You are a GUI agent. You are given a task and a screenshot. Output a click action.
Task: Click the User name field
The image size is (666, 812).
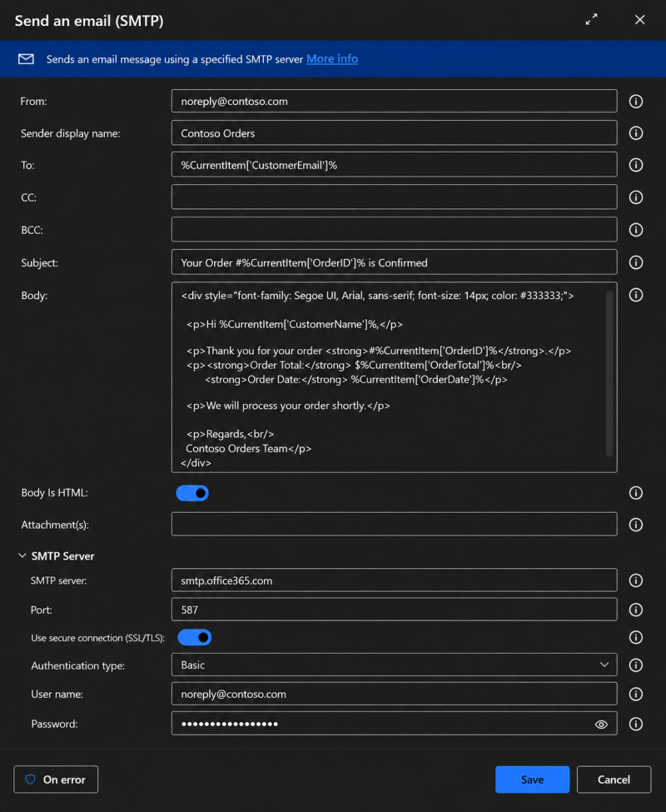point(395,694)
